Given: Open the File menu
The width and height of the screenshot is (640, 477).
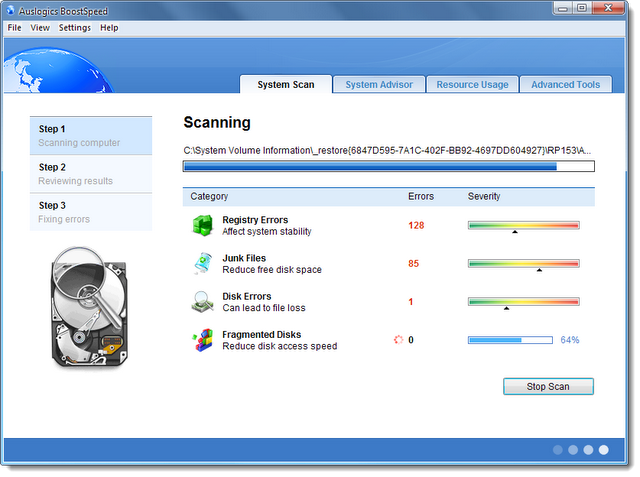Looking at the screenshot, I should pyautogui.click(x=14, y=28).
